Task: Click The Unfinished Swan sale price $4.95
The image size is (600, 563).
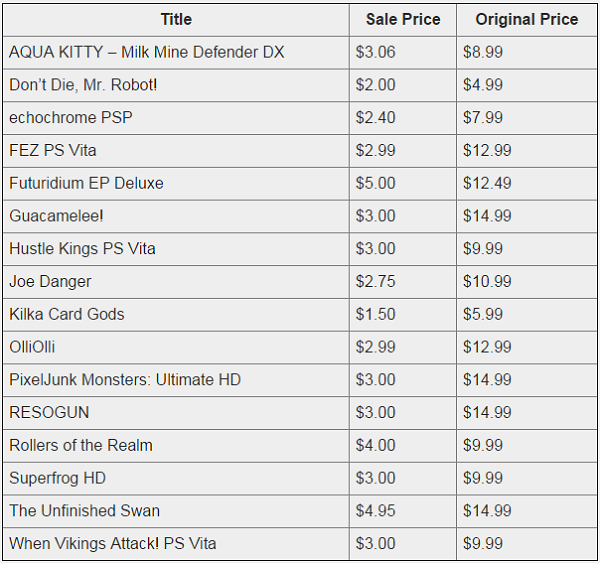Action: coord(375,511)
